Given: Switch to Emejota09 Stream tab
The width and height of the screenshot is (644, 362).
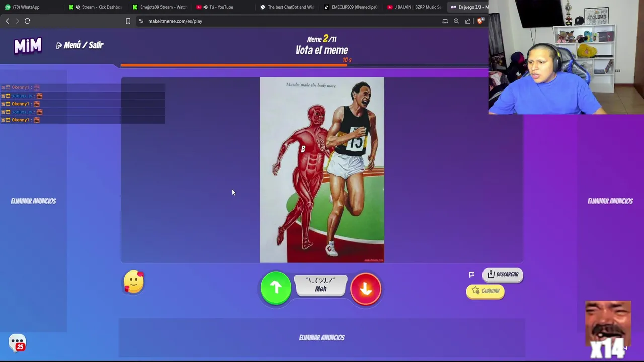Looking at the screenshot, I should pos(159,7).
